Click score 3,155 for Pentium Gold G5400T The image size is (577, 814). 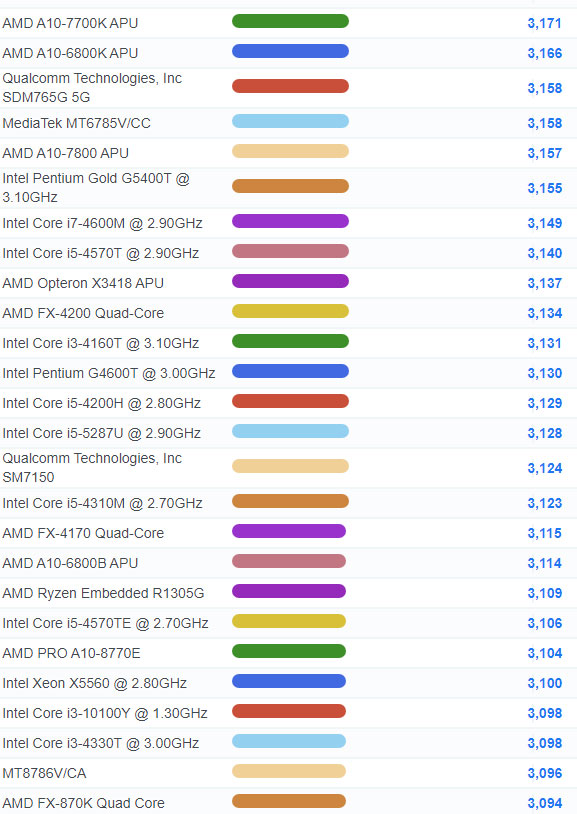544,188
